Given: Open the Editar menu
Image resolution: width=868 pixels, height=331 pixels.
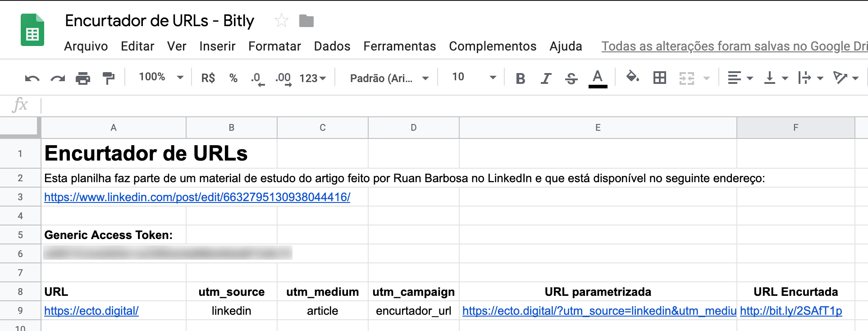Looking at the screenshot, I should [137, 46].
